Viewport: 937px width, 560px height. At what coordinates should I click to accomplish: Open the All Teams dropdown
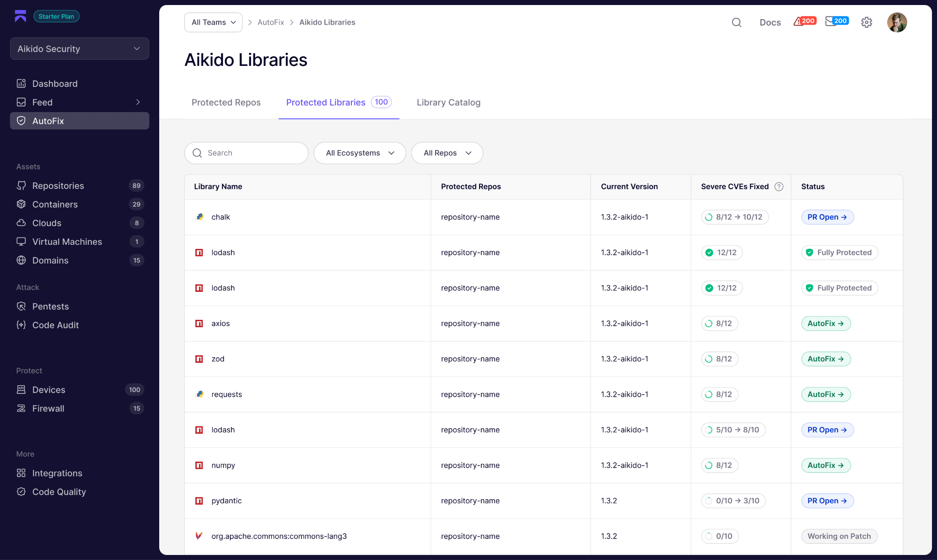click(x=213, y=22)
